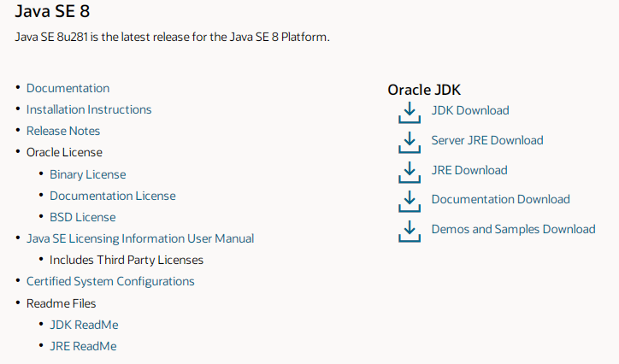619x364 pixels.
Task: Open the JRE ReadMe link
Action: 83,346
